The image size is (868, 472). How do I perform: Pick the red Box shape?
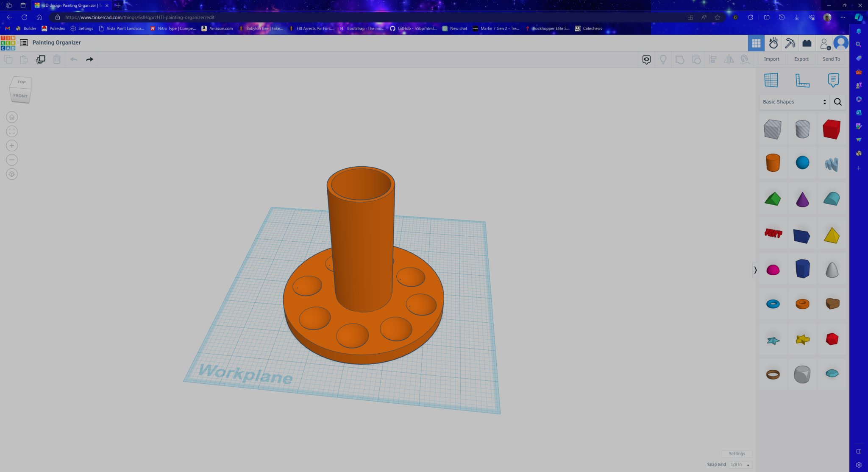tap(831, 129)
